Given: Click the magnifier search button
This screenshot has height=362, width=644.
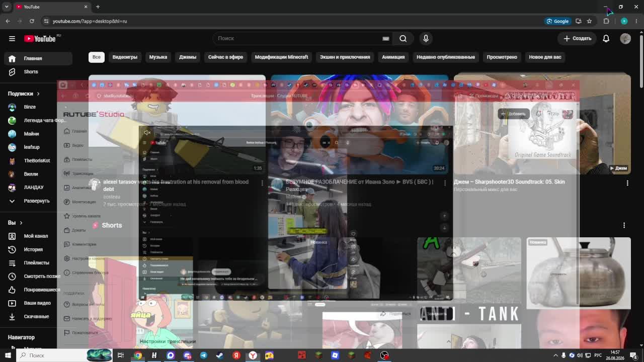Looking at the screenshot, I should (x=403, y=38).
